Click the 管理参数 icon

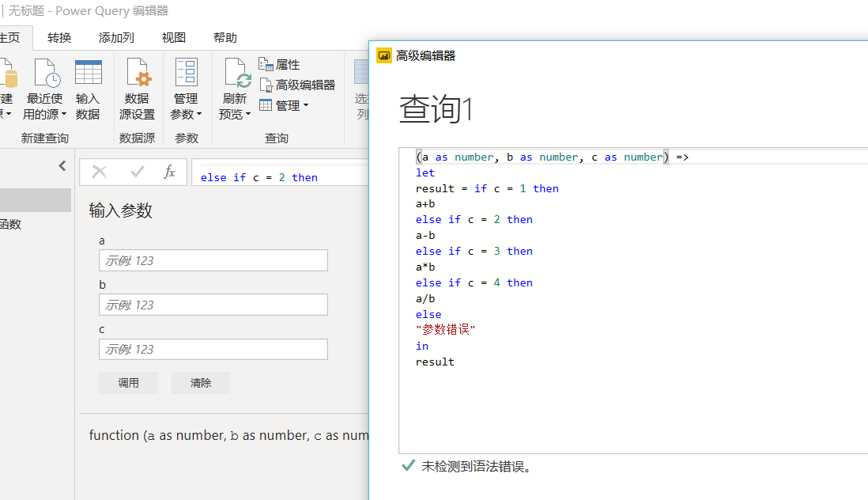click(186, 73)
